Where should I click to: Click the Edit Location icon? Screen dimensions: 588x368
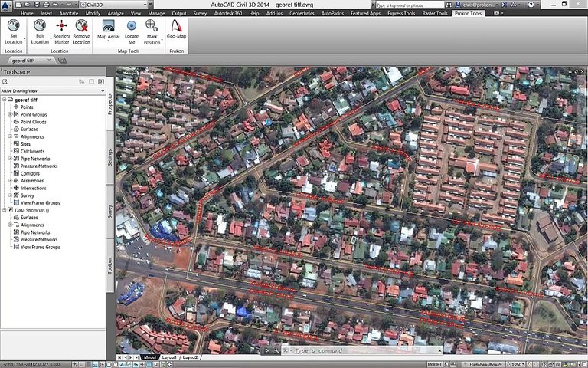coord(40,25)
